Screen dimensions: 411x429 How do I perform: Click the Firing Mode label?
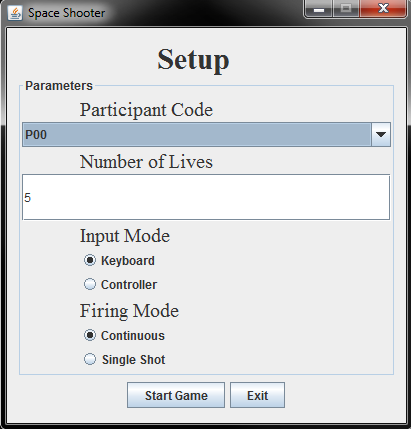[129, 311]
